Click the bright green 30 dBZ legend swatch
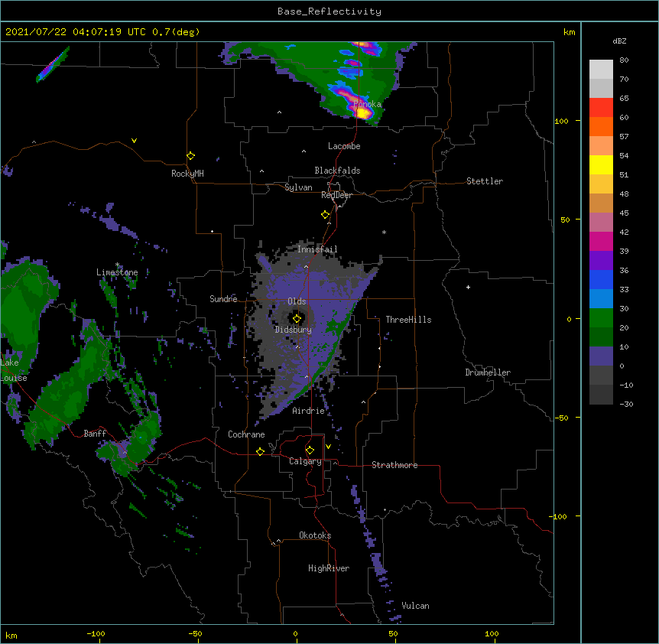 pos(601,318)
